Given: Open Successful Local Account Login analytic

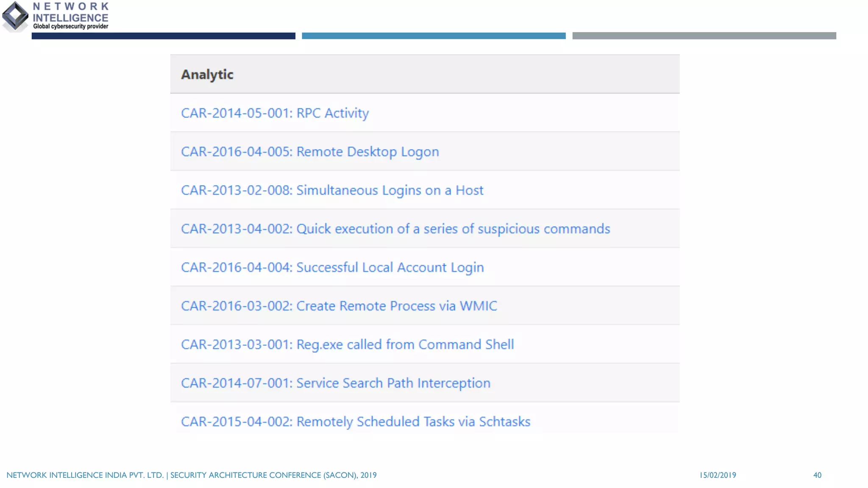Looking at the screenshot, I should pyautogui.click(x=332, y=267).
